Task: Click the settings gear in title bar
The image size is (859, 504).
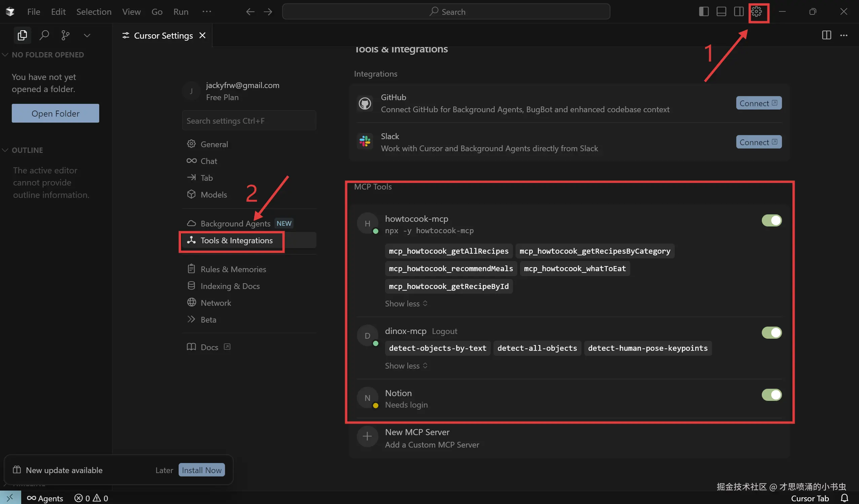Action: click(x=756, y=12)
